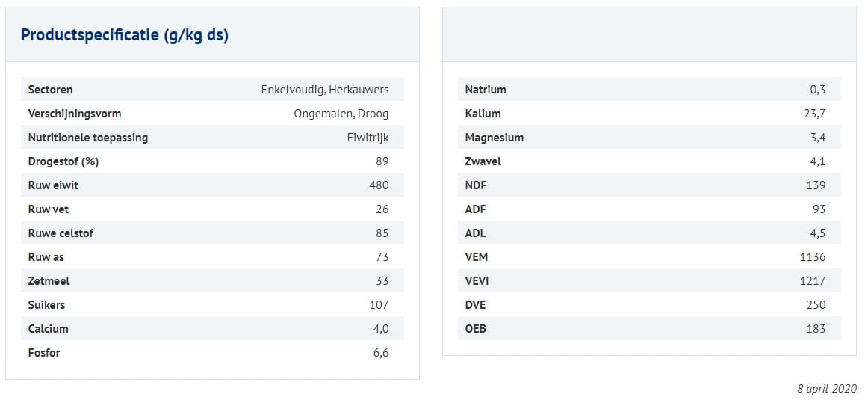Click the Ongemalen, Droog value

pos(341,114)
